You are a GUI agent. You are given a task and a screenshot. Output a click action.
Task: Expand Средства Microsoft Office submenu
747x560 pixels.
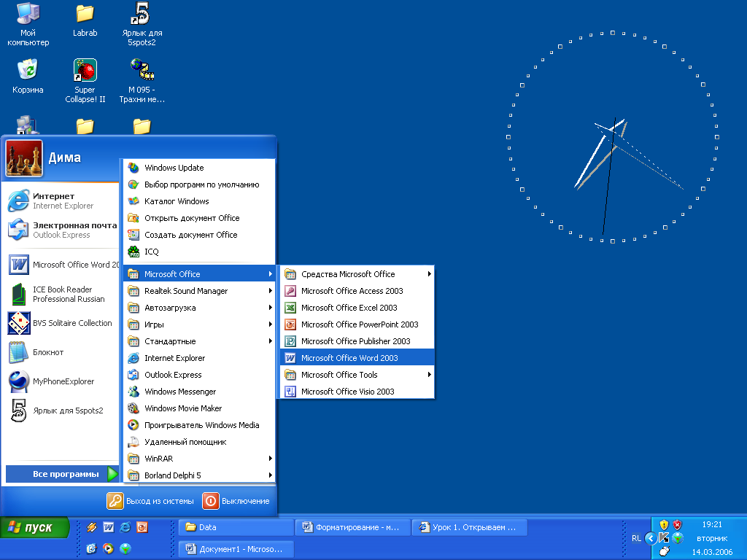(357, 274)
